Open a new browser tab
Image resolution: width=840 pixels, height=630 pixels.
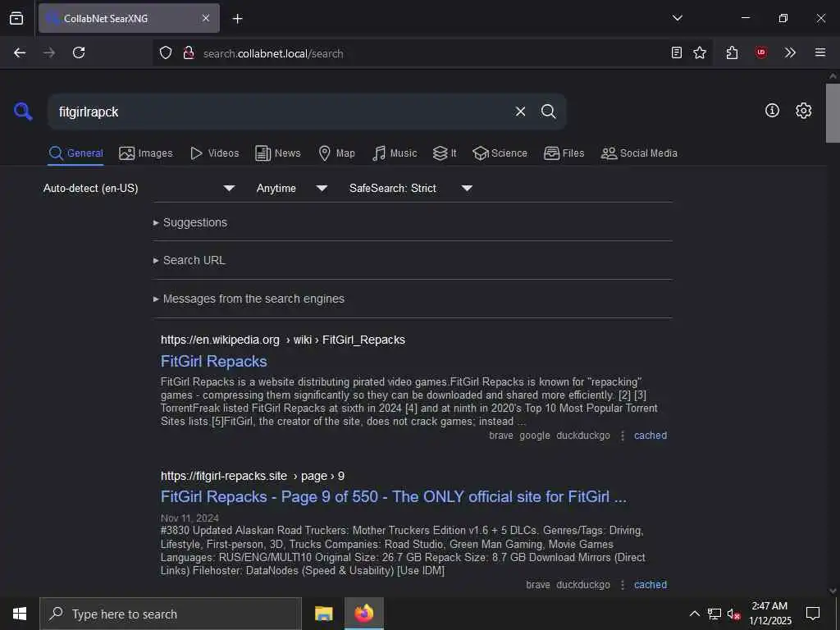point(237,19)
